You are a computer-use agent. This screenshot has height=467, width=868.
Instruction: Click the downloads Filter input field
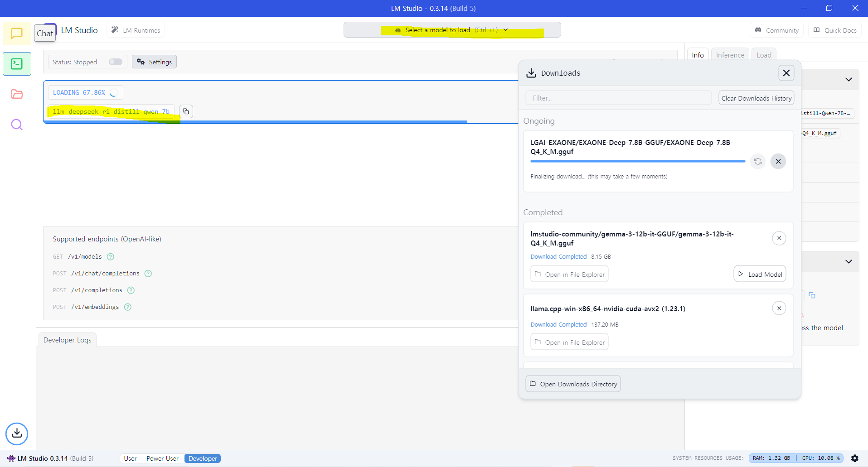pos(618,98)
